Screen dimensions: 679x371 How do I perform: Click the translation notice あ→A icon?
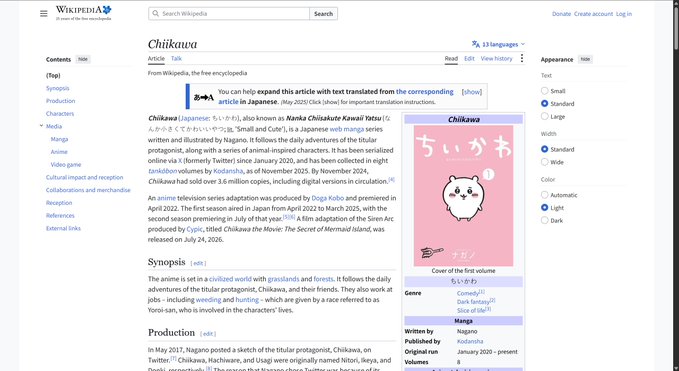tap(204, 97)
